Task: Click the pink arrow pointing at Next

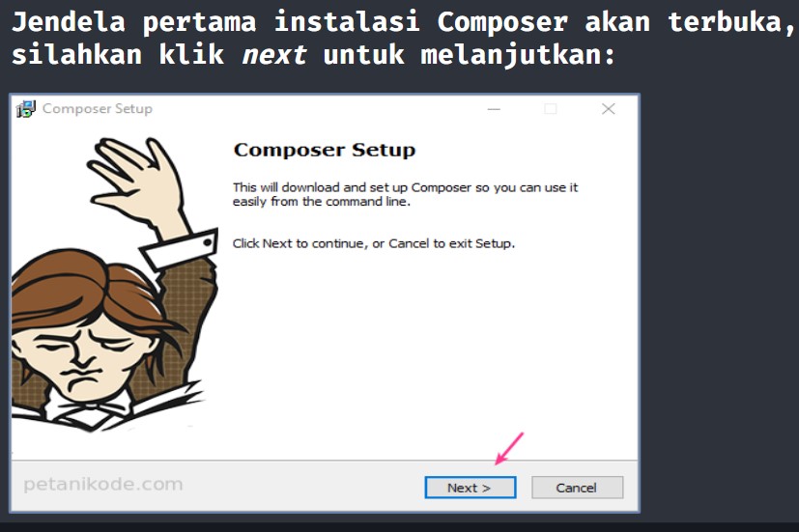Action: [509, 449]
